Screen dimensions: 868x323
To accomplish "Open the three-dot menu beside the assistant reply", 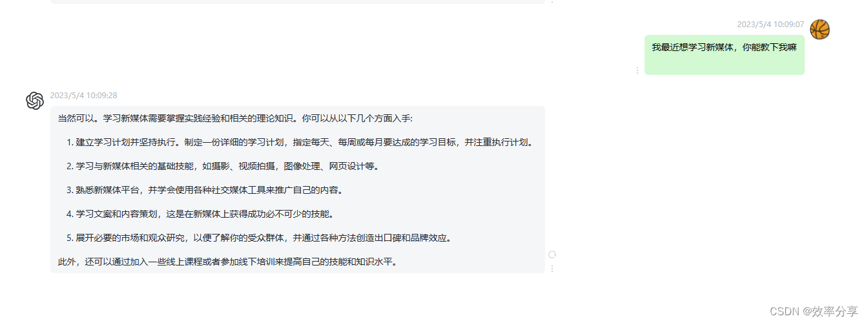I will (552, 268).
